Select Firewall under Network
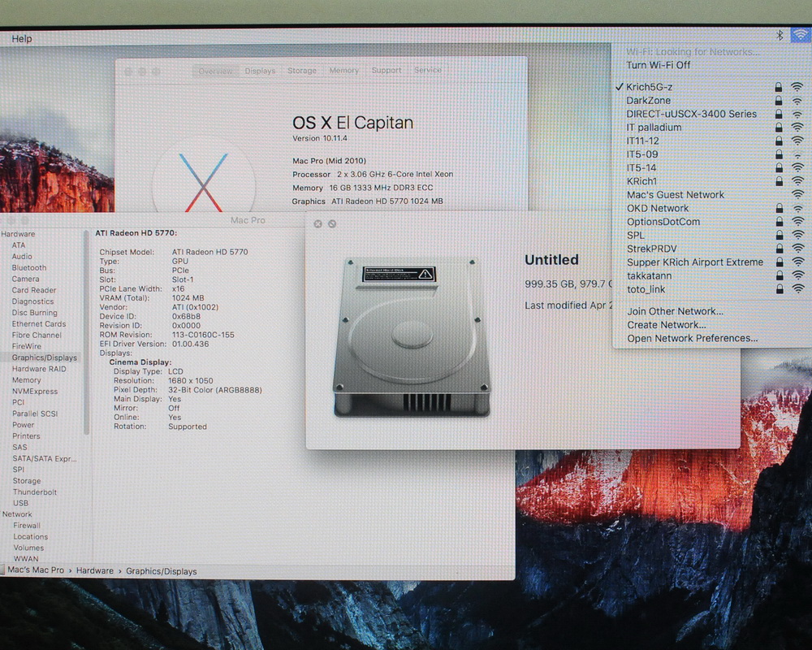812x650 pixels. pos(27,525)
